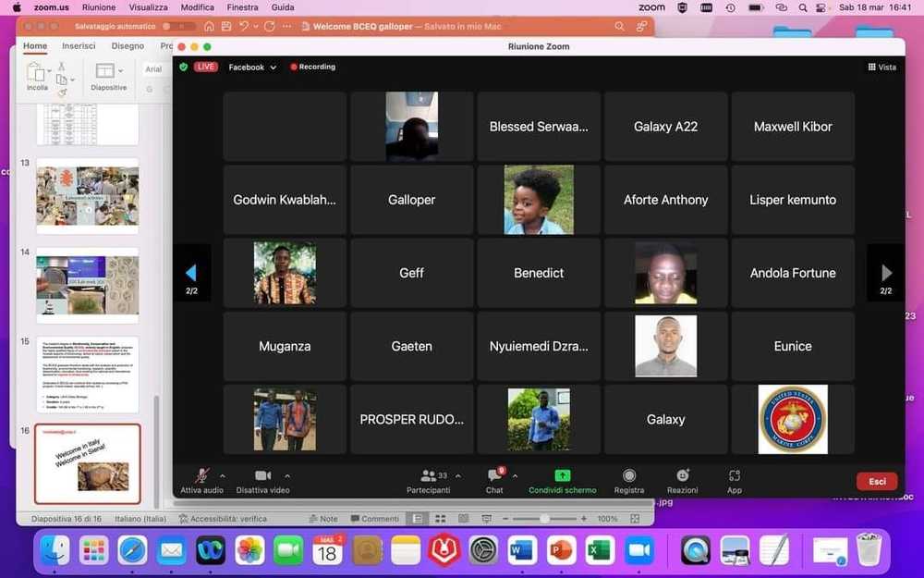Click the Attiva audio microphone icon

pyautogui.click(x=201, y=476)
